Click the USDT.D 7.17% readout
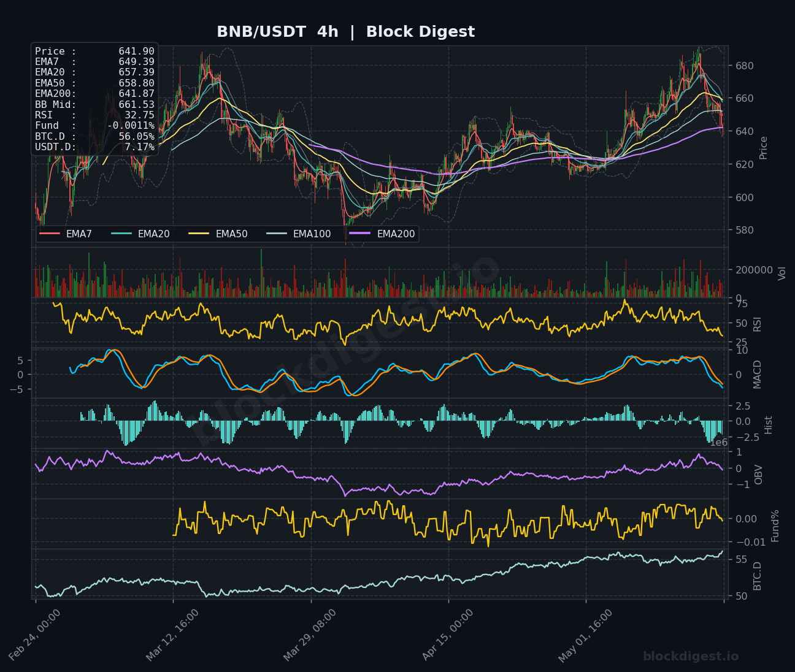 (94, 147)
